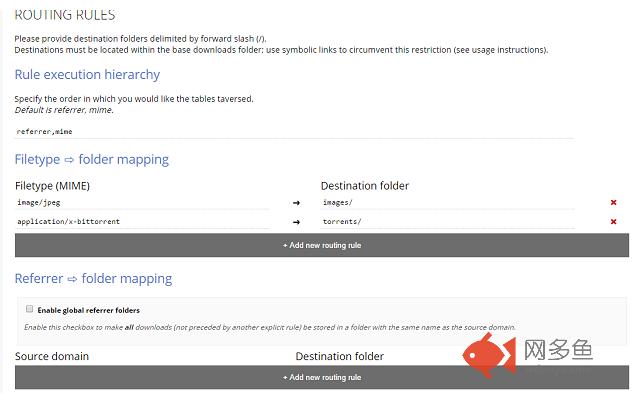Screen dimensions: 640x400
Task: Enable global referrer folders checkbox
Action: pos(29,310)
